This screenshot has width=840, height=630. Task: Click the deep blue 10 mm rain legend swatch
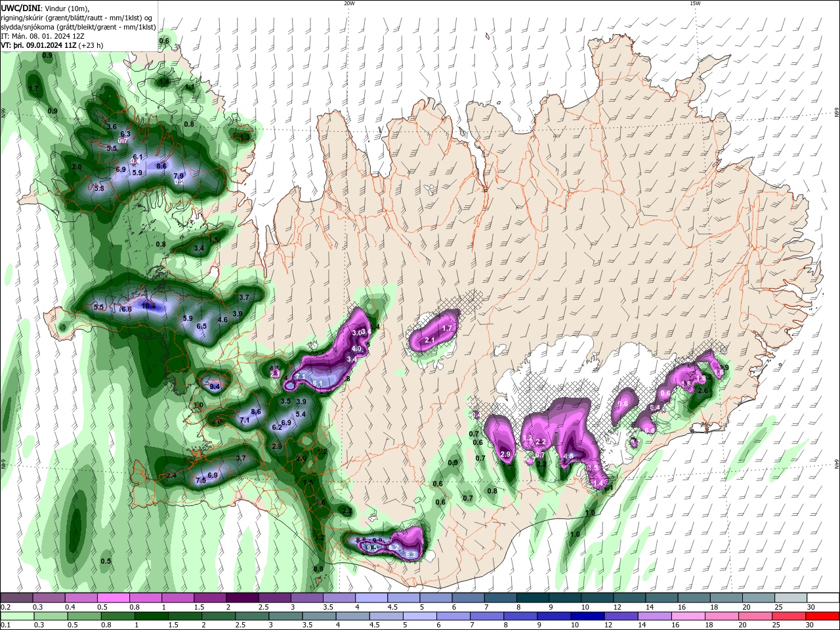pos(588,616)
